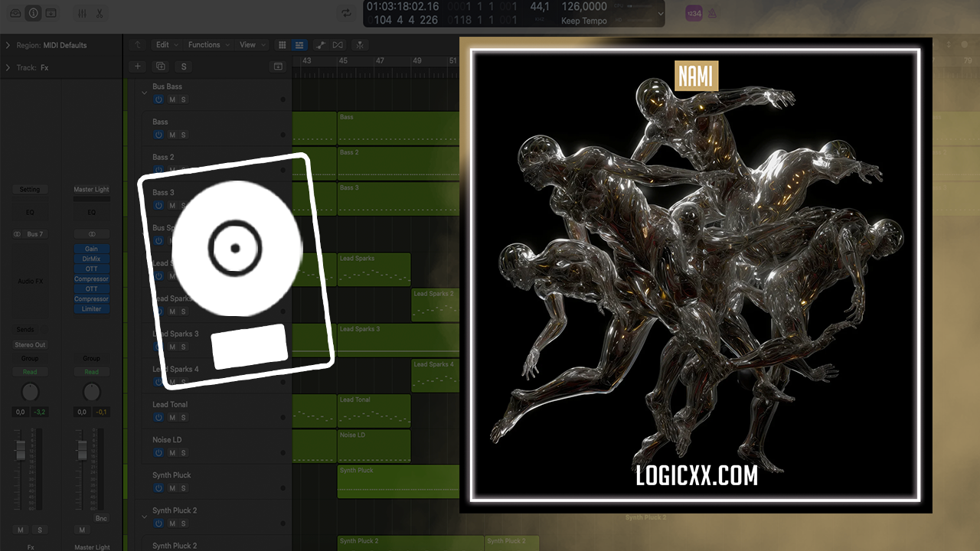Open the Edit menu in tracks area
The height and width of the screenshot is (551, 980).
point(166,45)
